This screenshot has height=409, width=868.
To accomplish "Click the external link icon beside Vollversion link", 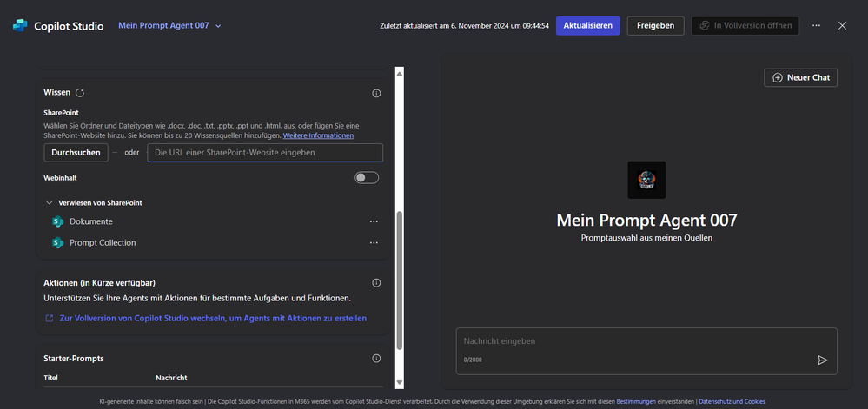I will coord(49,318).
